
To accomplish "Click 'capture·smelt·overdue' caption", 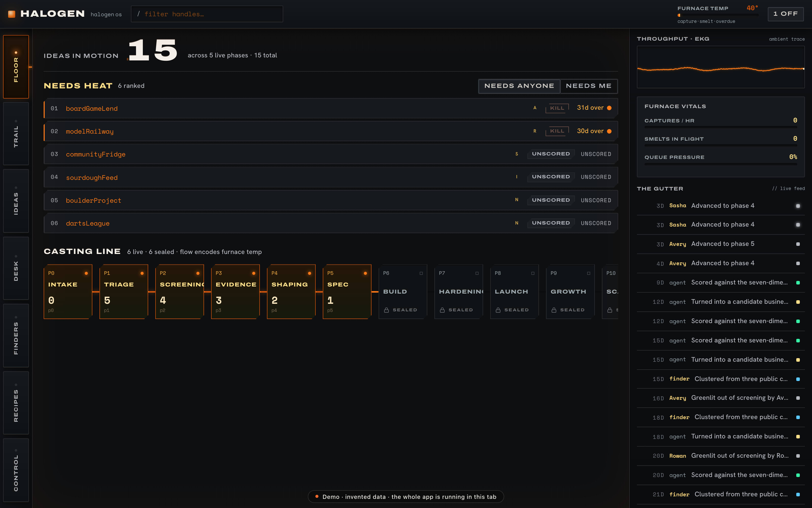I will [706, 22].
